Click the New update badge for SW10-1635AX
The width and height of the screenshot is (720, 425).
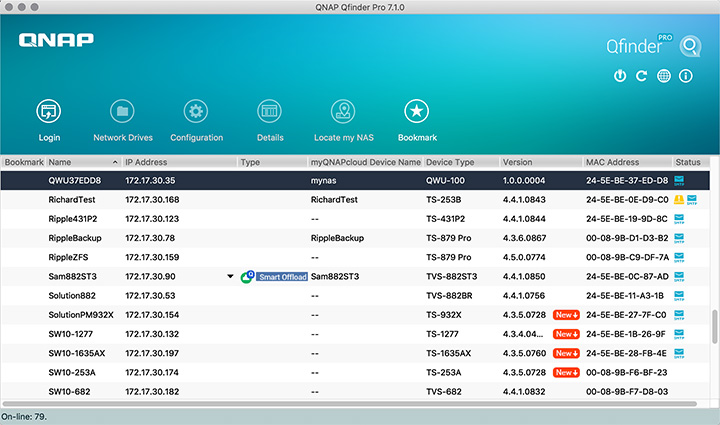[x=566, y=353]
